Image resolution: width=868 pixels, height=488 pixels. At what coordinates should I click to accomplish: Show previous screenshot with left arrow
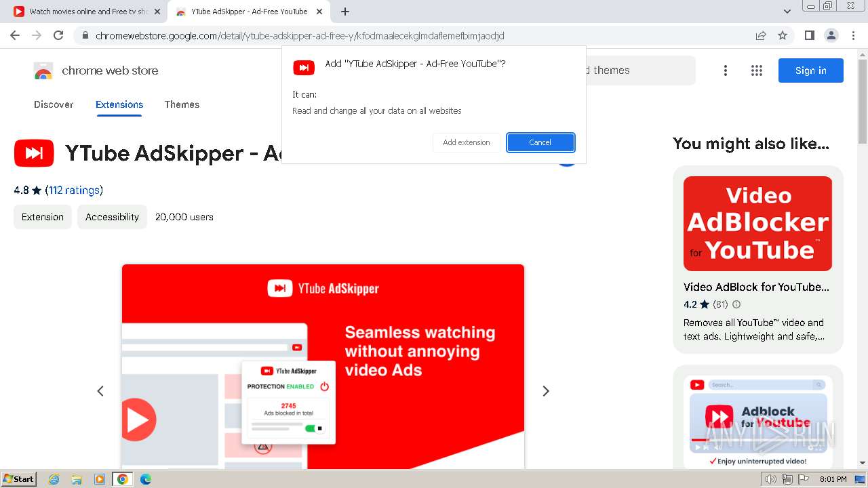click(100, 391)
